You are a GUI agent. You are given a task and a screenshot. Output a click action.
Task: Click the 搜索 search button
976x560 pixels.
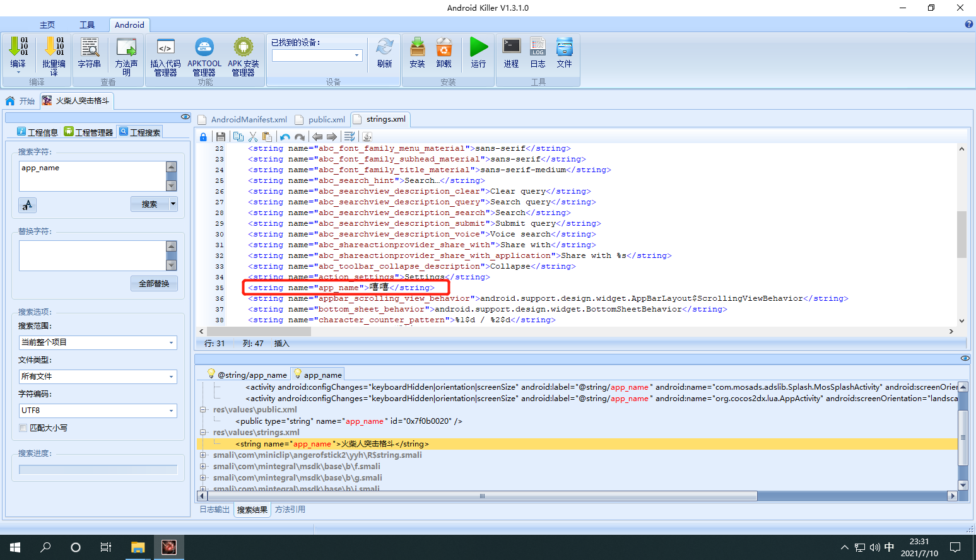(x=150, y=204)
